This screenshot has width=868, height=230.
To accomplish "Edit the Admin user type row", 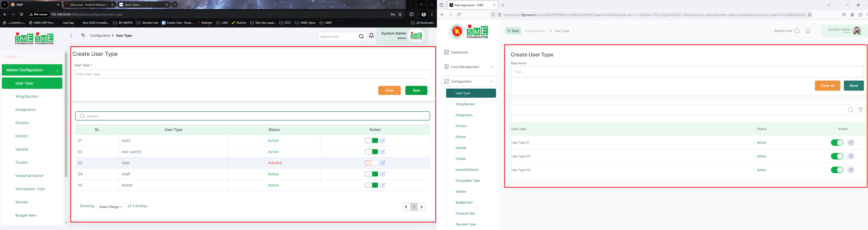I will click(x=383, y=185).
